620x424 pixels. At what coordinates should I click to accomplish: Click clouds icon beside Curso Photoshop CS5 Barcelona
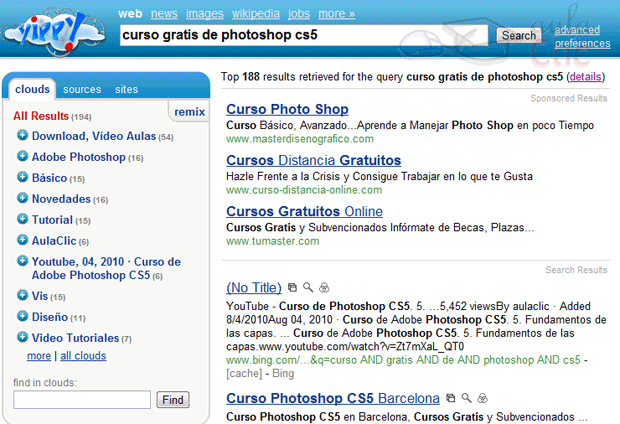coord(482,398)
